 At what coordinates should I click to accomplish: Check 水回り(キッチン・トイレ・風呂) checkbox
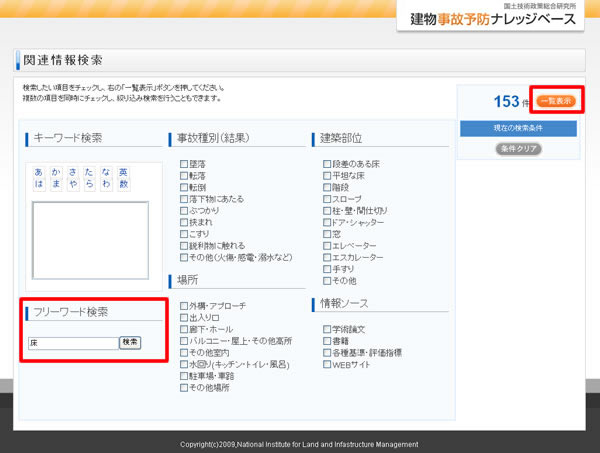[x=184, y=364]
